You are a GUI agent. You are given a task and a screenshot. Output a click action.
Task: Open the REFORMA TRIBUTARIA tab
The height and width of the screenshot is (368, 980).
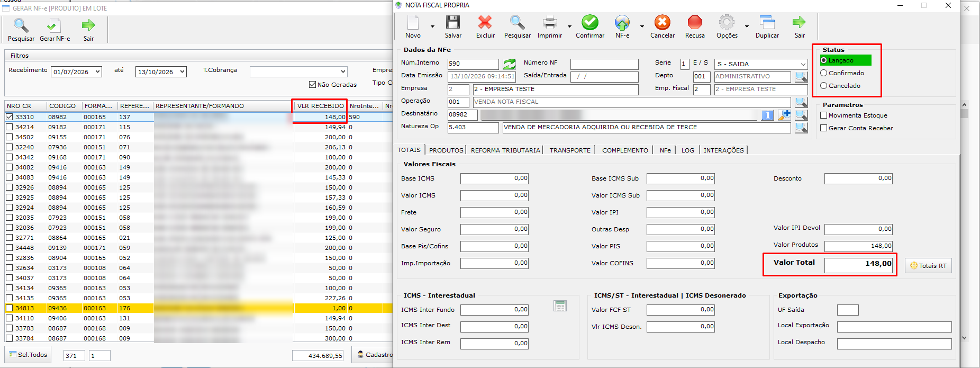505,150
